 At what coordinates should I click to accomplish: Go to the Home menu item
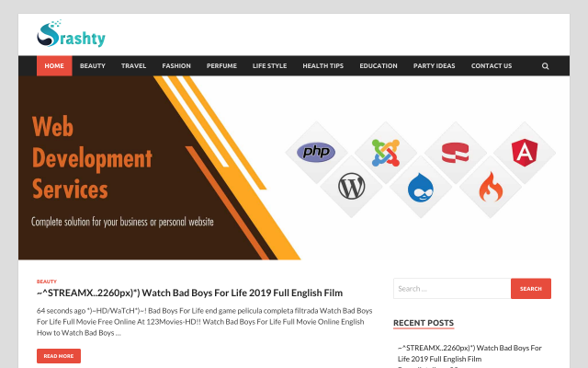pos(54,65)
